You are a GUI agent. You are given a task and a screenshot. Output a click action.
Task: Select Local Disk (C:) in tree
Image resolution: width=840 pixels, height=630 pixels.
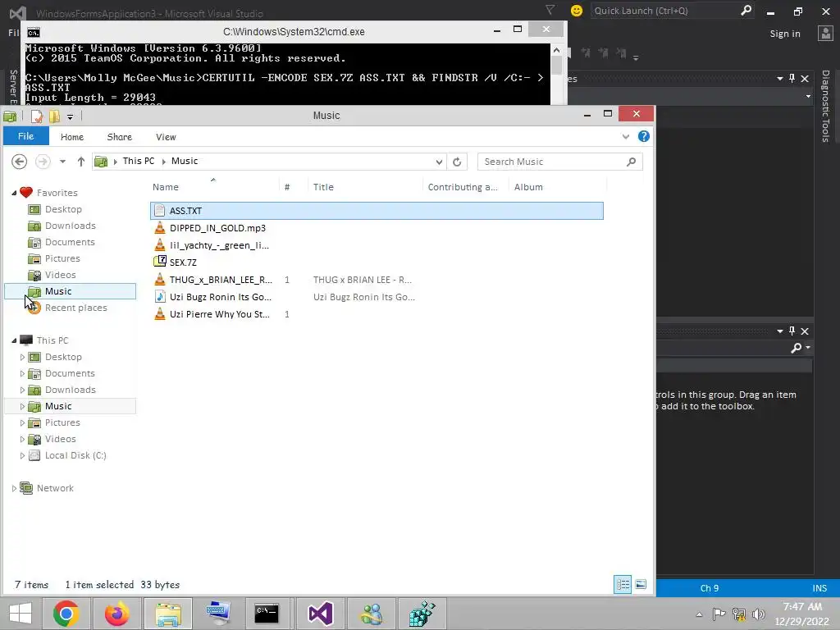pos(75,455)
